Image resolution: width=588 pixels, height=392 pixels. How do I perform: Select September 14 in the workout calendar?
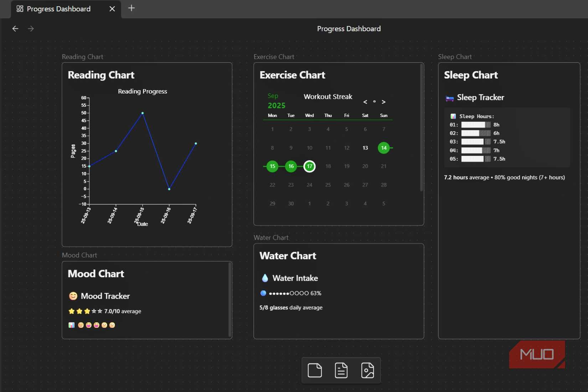click(x=383, y=148)
